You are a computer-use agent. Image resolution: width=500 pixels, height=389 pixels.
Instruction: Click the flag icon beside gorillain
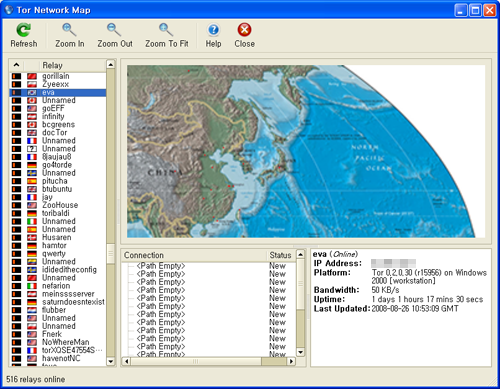pos(32,76)
